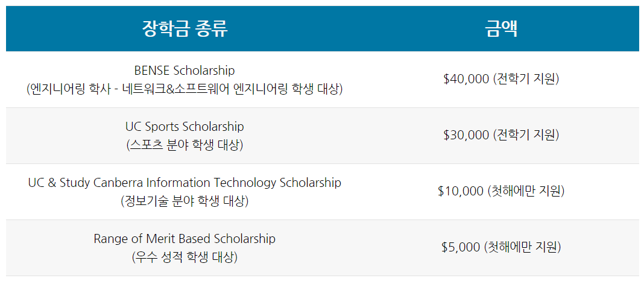
Task: Click the word Scholarship in BENSE row
Action: (204, 71)
